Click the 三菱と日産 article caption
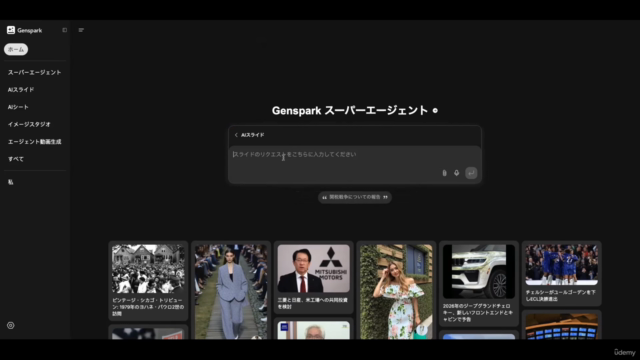Screen dimensions: 640x360 (x=313, y=303)
